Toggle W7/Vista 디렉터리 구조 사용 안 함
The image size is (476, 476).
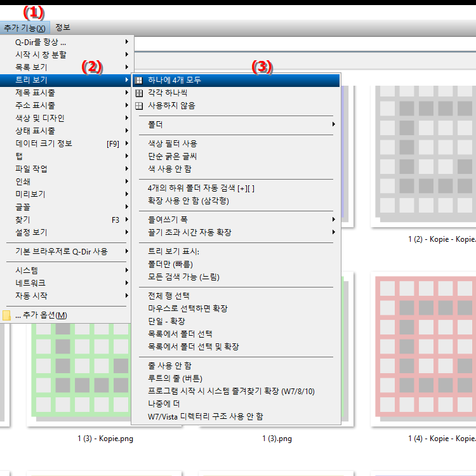tap(236, 416)
